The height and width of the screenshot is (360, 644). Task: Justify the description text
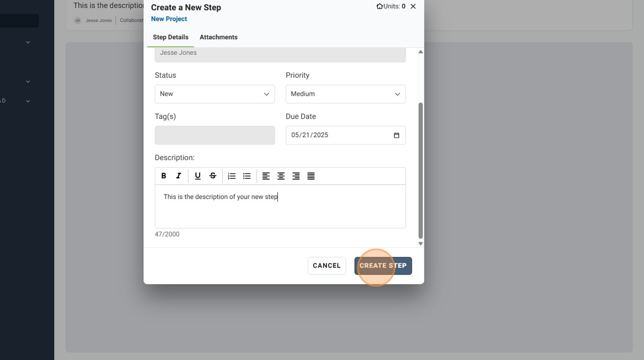tap(311, 176)
